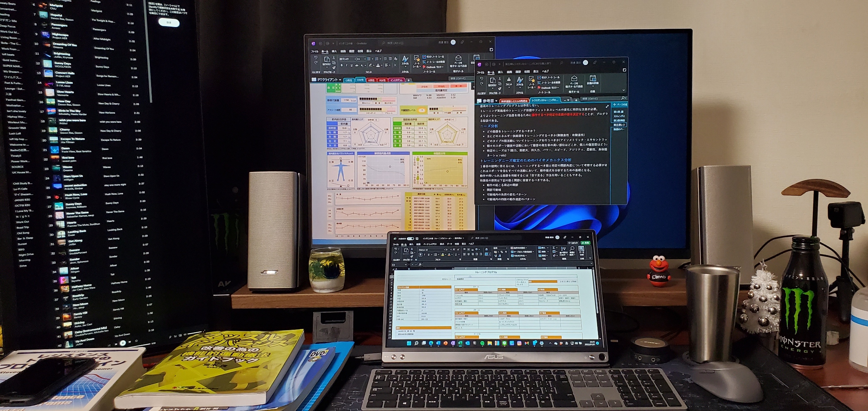This screenshot has height=411, width=868.
Task: Switch to the R女性 section tab in left OneNote
Action: [382, 80]
